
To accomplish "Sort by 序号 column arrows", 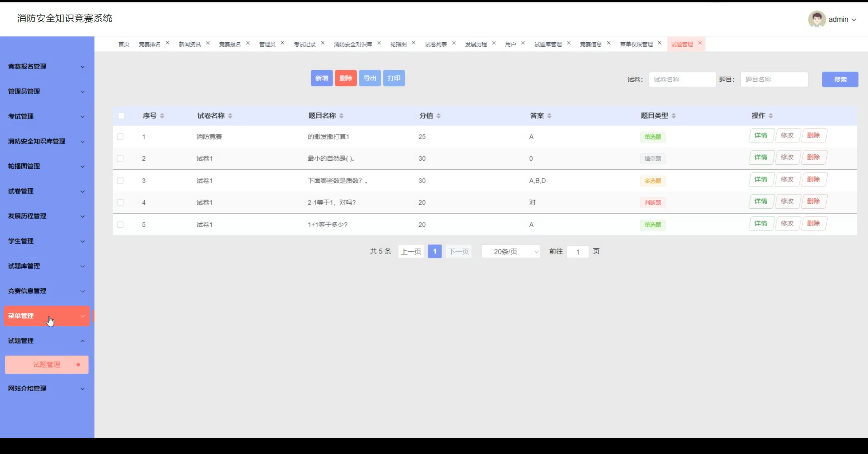I will (162, 116).
